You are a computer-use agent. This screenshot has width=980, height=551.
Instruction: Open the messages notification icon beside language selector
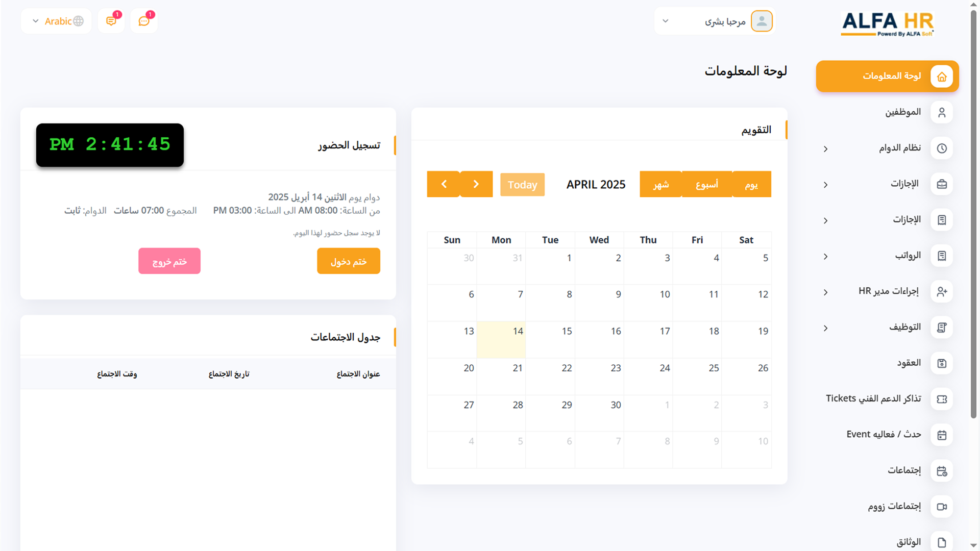[x=111, y=21]
